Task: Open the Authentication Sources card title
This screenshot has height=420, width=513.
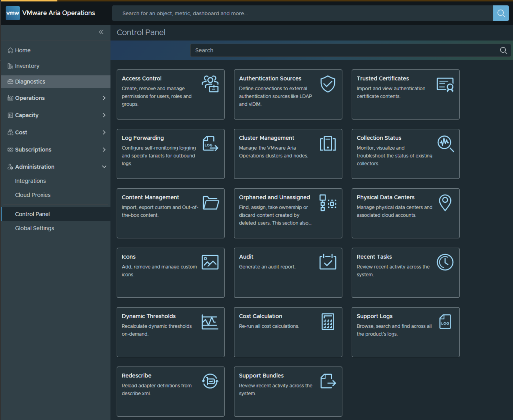Action: click(270, 78)
